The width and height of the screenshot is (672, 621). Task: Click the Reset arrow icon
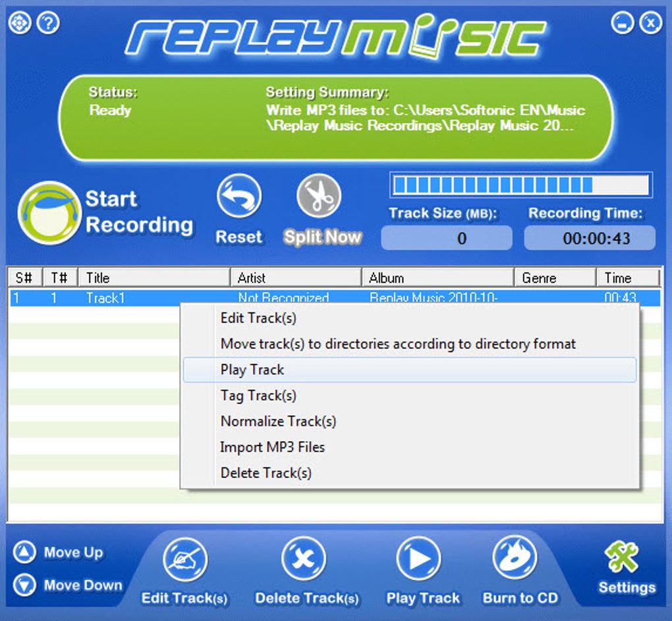[238, 196]
